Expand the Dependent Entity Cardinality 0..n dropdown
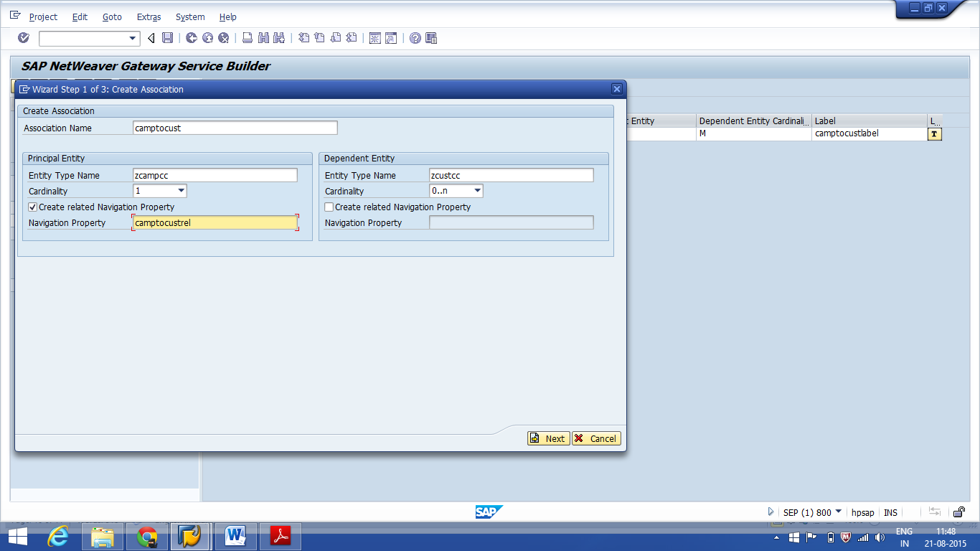Screen dimensions: 980x551 478,191
